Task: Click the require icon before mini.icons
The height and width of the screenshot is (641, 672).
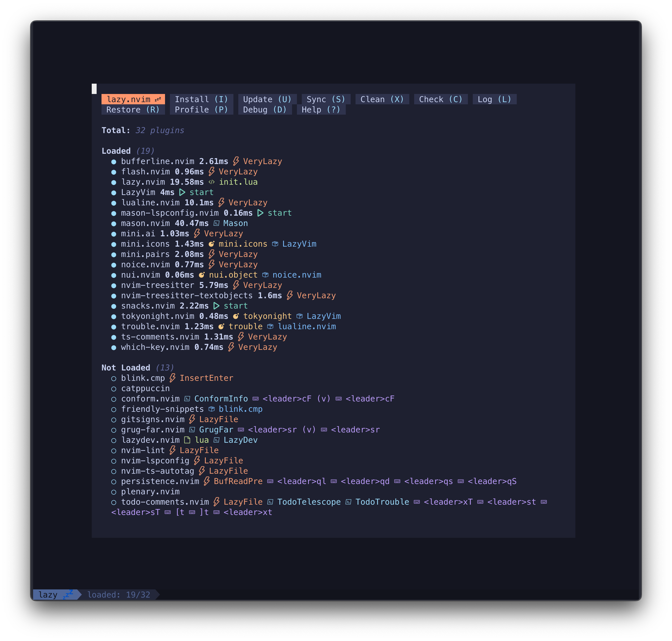Action: pyautogui.click(x=212, y=244)
